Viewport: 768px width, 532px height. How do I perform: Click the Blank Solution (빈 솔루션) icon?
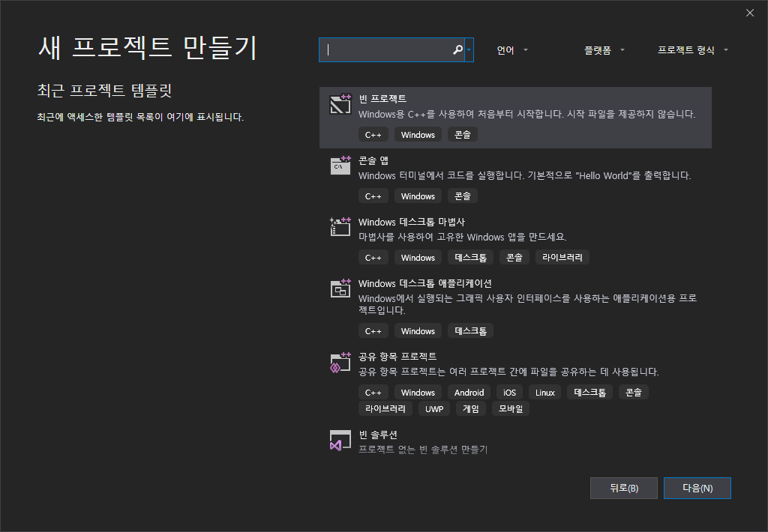point(340,441)
